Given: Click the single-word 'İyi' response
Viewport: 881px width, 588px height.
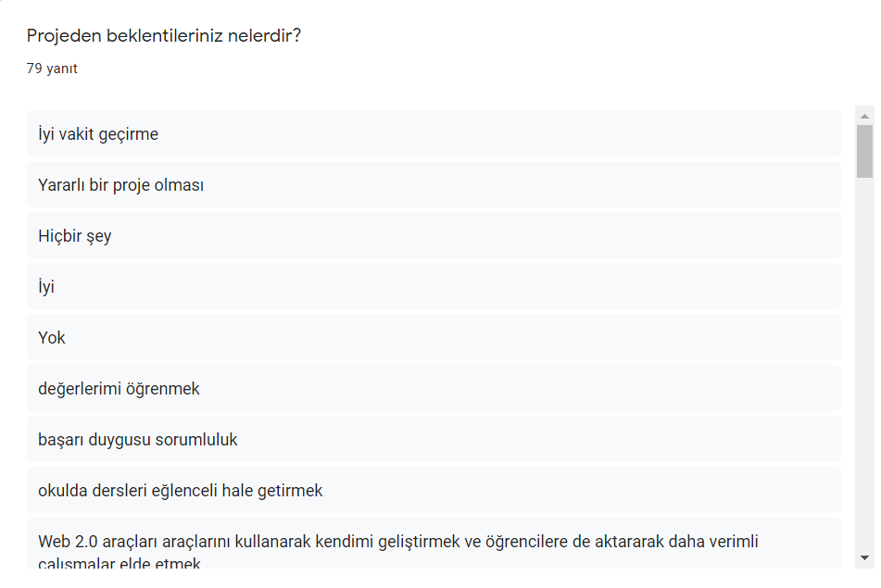Looking at the screenshot, I should pyautogui.click(x=46, y=287).
